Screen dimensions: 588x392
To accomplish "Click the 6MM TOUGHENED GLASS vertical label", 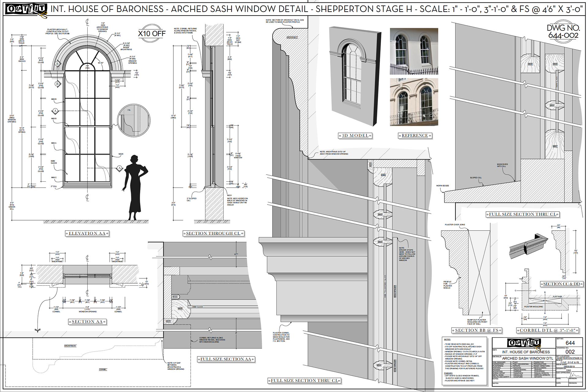I will [x=385, y=286].
